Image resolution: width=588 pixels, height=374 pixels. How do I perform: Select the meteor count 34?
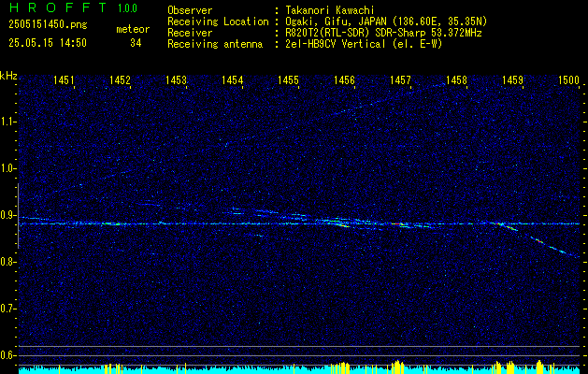136,43
